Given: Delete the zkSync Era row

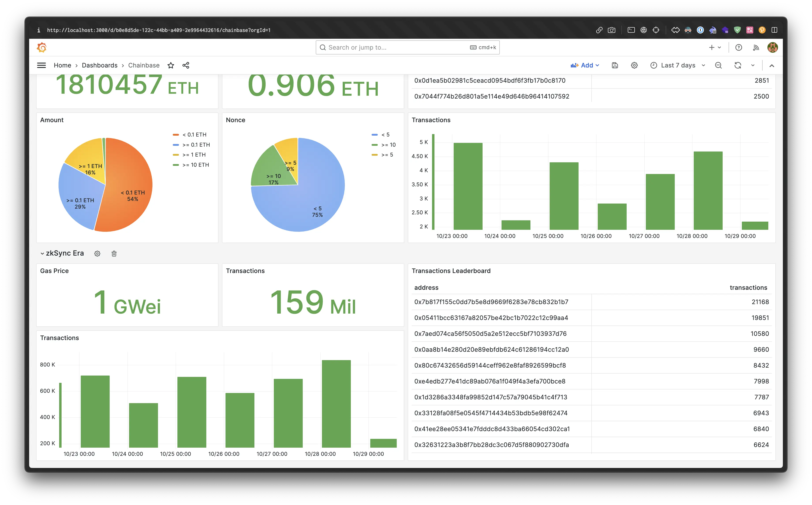Looking at the screenshot, I should tap(114, 254).
